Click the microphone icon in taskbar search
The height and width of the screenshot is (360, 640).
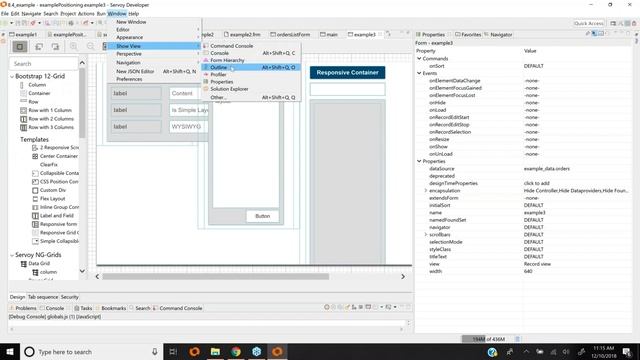pos(155,352)
